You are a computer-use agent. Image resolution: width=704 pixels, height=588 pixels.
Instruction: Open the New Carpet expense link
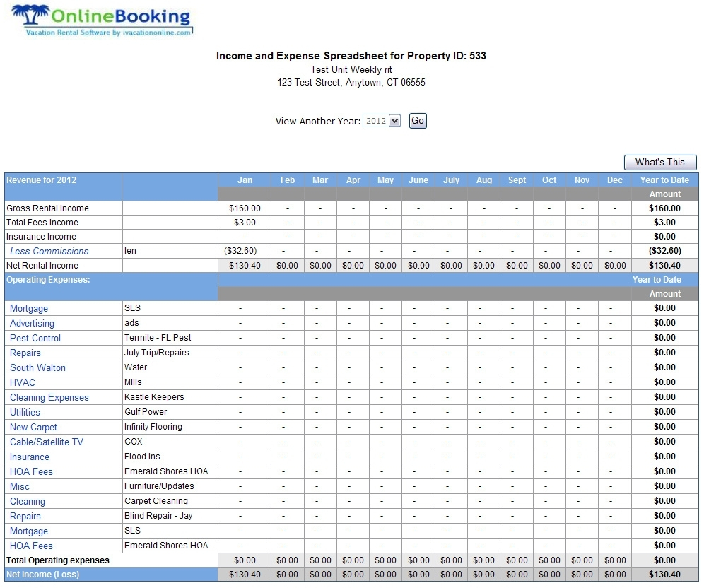[x=33, y=427]
